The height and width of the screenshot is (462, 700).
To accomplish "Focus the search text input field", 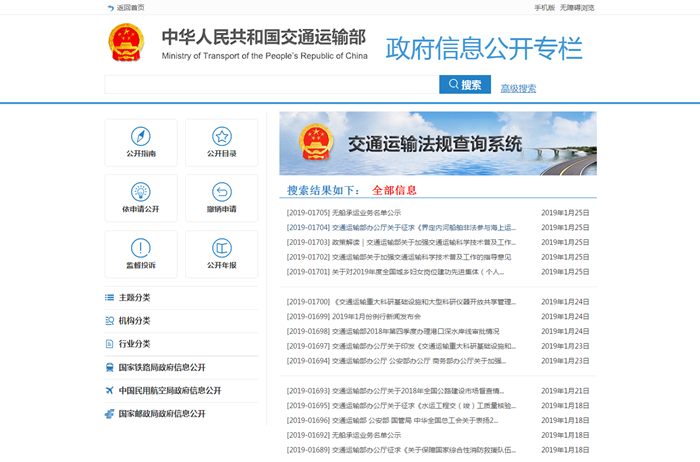I will (x=272, y=84).
